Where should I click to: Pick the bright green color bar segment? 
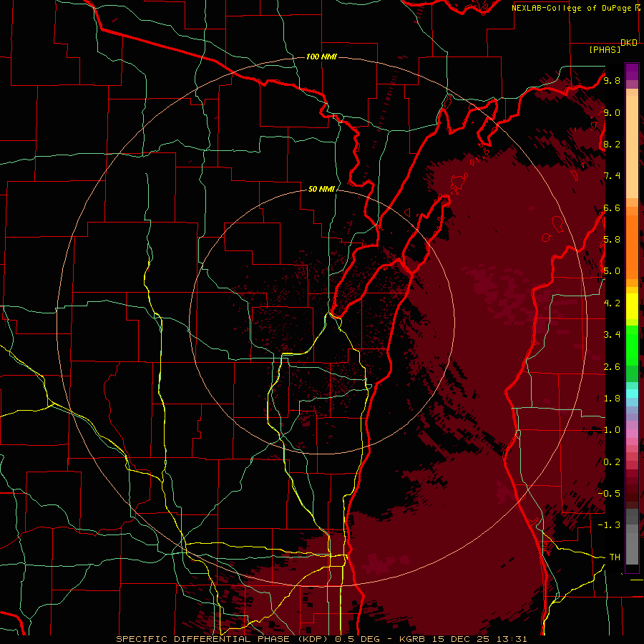tap(632, 345)
